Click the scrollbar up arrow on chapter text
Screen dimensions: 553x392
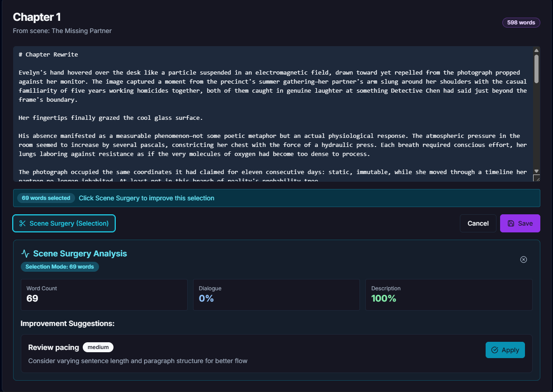(x=536, y=50)
